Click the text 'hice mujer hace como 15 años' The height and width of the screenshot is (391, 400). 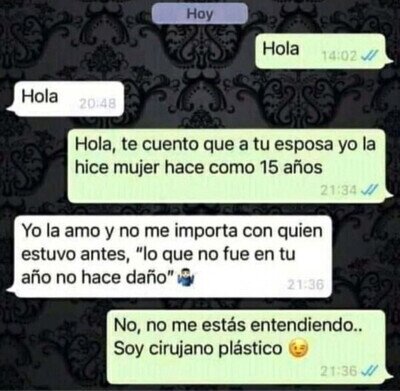point(199,167)
